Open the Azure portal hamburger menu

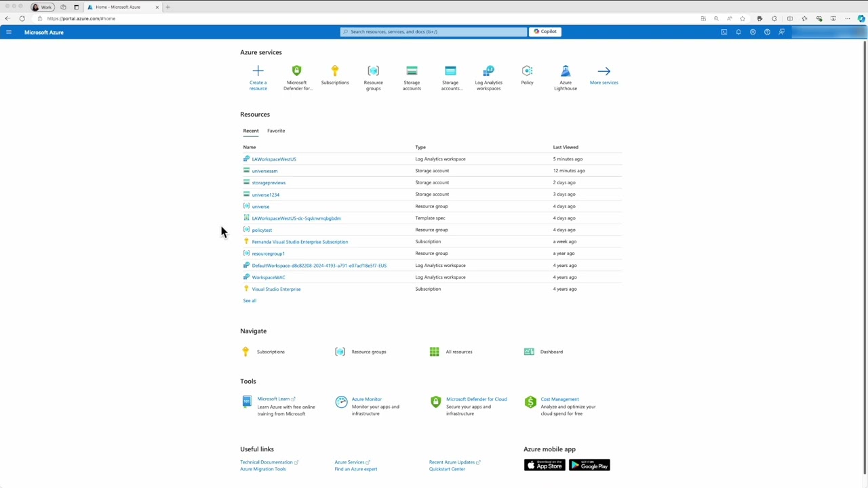[x=9, y=32]
